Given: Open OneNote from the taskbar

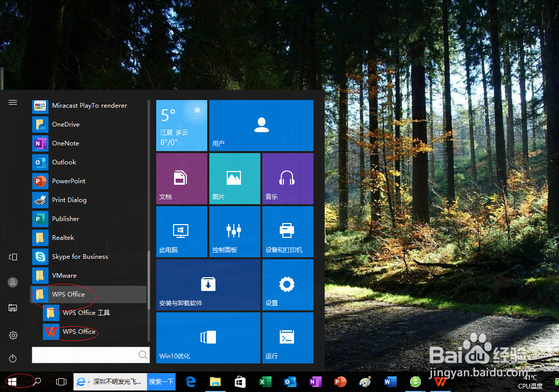Looking at the screenshot, I should pos(315,382).
